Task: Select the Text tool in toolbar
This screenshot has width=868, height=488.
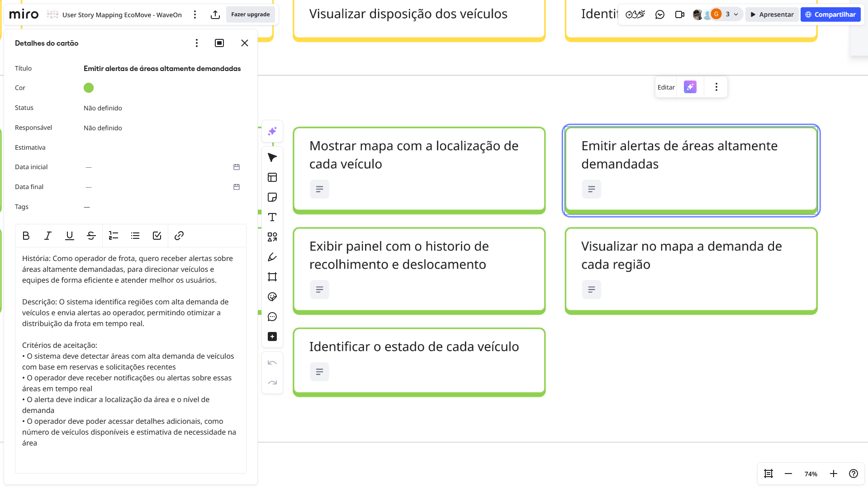Action: coord(272,217)
